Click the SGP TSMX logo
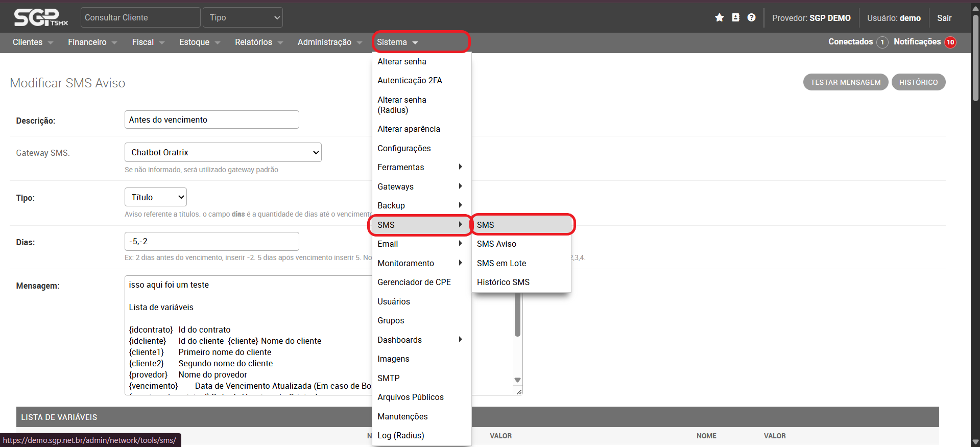Screen dimensions: 980x447 pyautogui.click(x=41, y=18)
